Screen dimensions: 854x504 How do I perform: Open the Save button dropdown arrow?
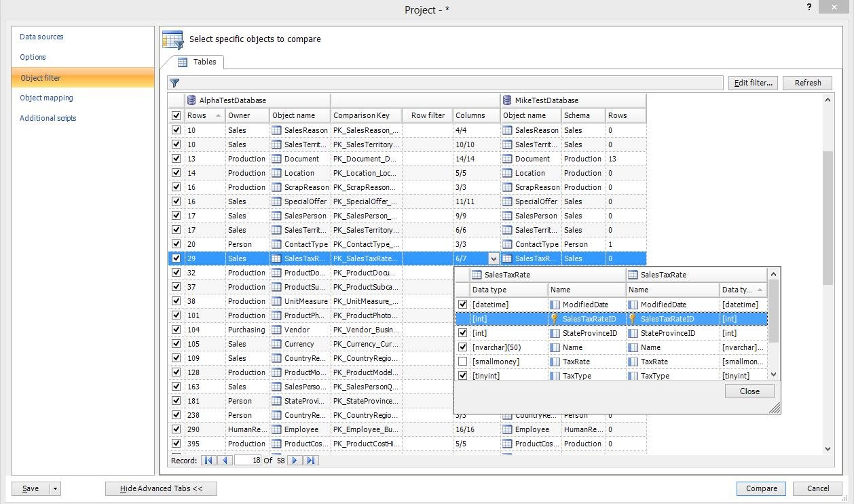(55, 488)
